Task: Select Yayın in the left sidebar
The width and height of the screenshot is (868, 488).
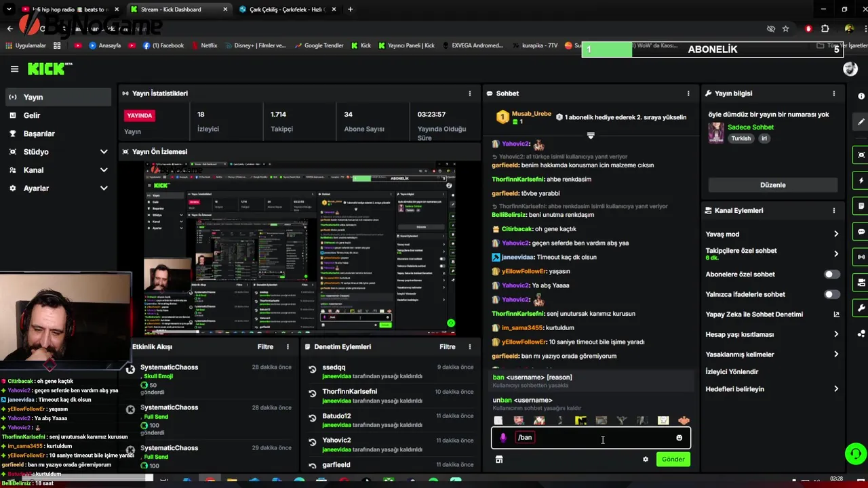Action: [58, 97]
